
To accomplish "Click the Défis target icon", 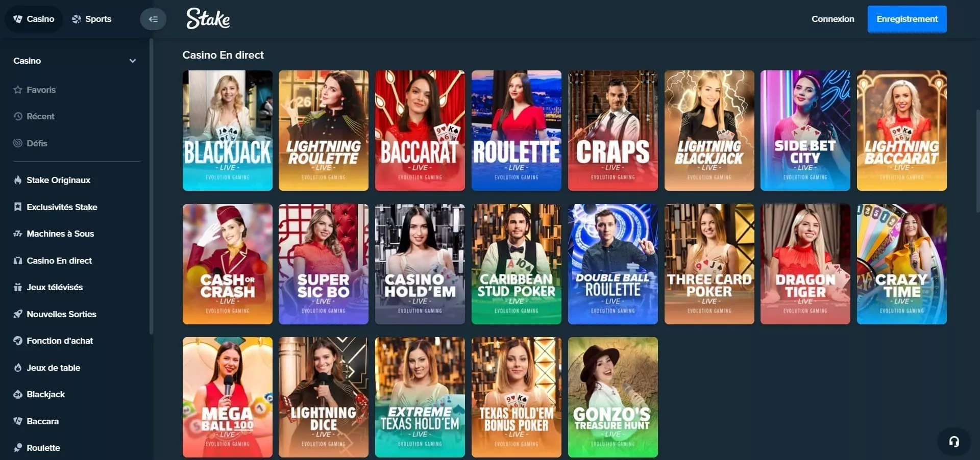I will [x=18, y=143].
